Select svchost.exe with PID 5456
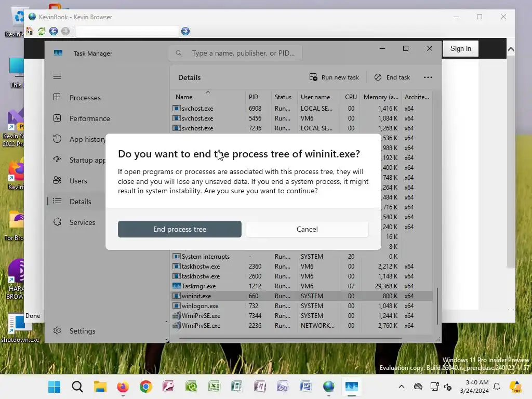532x399 pixels. [302, 118]
